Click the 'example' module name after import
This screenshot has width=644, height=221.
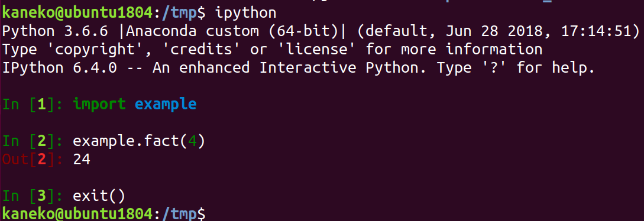point(166,104)
